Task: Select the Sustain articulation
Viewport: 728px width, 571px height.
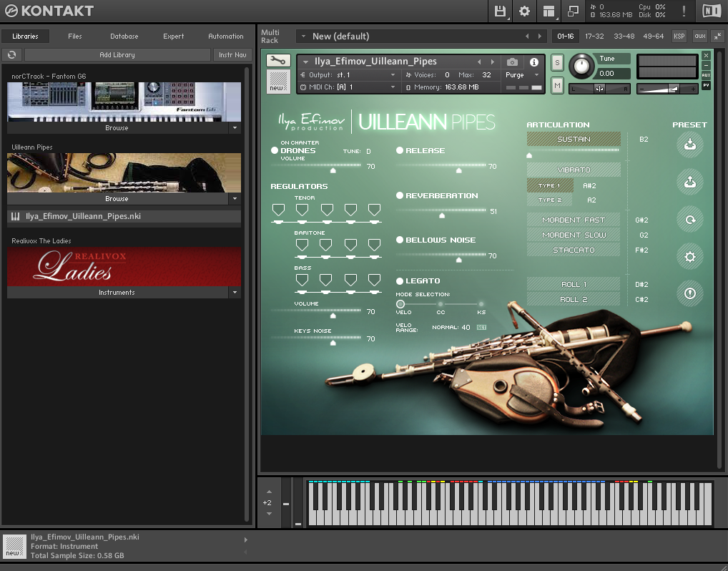Action: (x=574, y=139)
